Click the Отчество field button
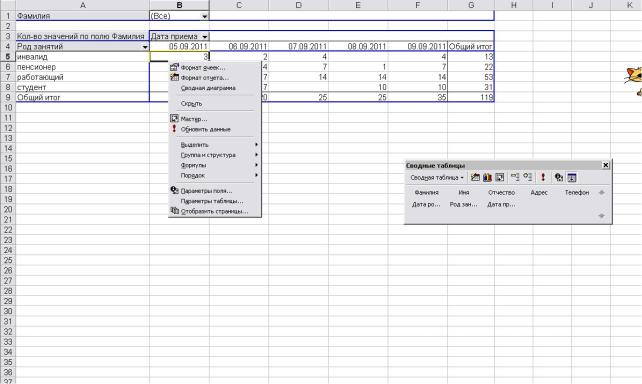642x384 pixels. click(x=501, y=192)
